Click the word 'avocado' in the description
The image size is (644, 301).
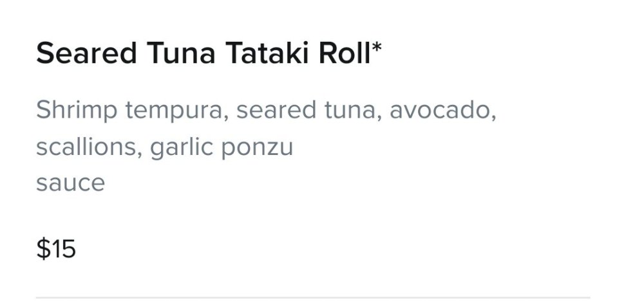tap(439, 111)
